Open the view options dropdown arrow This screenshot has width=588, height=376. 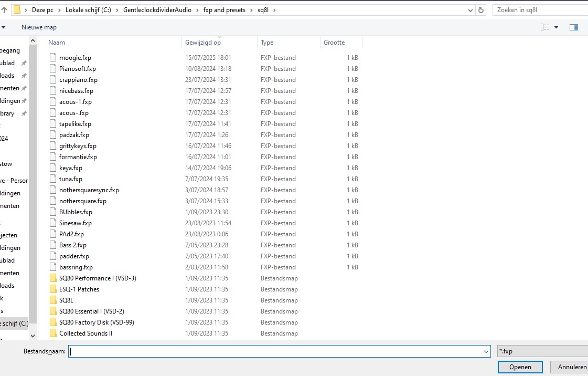(556, 27)
